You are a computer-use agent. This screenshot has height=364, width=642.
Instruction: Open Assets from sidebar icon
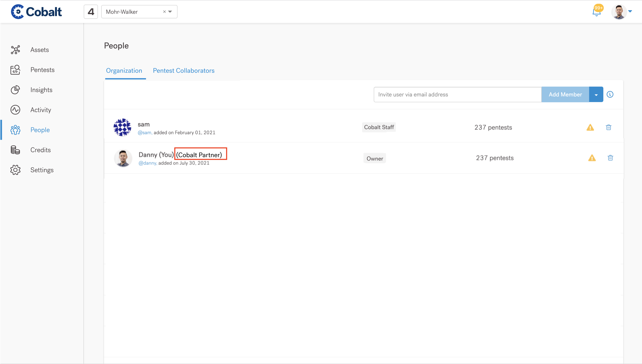15,50
